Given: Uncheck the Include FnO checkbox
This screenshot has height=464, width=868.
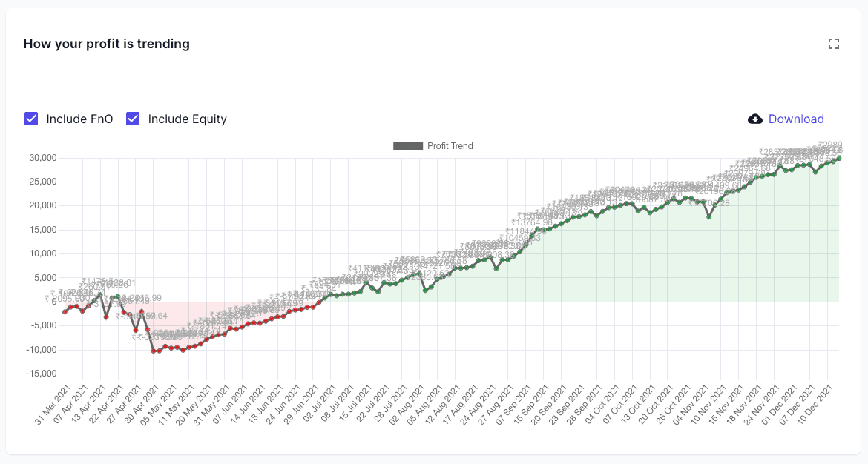Looking at the screenshot, I should (31, 119).
